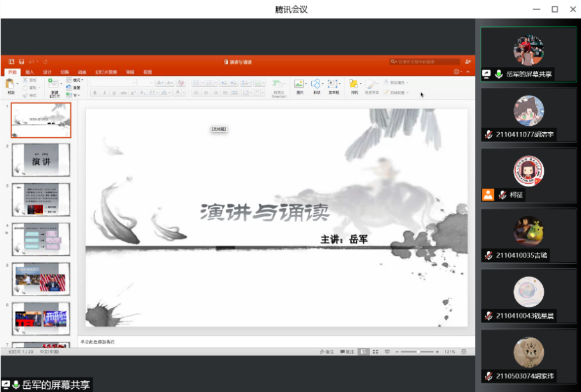The height and width of the screenshot is (392, 581).
Task: Toggle Italic formatting button
Action: (104, 93)
